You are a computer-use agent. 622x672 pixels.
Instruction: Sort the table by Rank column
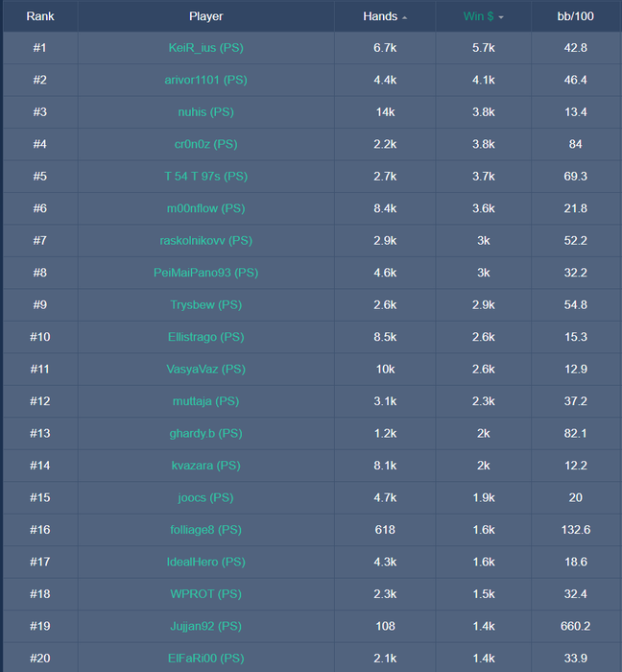click(x=40, y=16)
